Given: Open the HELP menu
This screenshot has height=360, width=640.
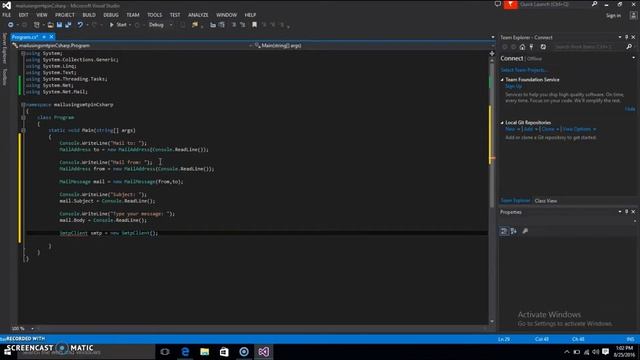Looking at the screenshot, I should 250,15.
